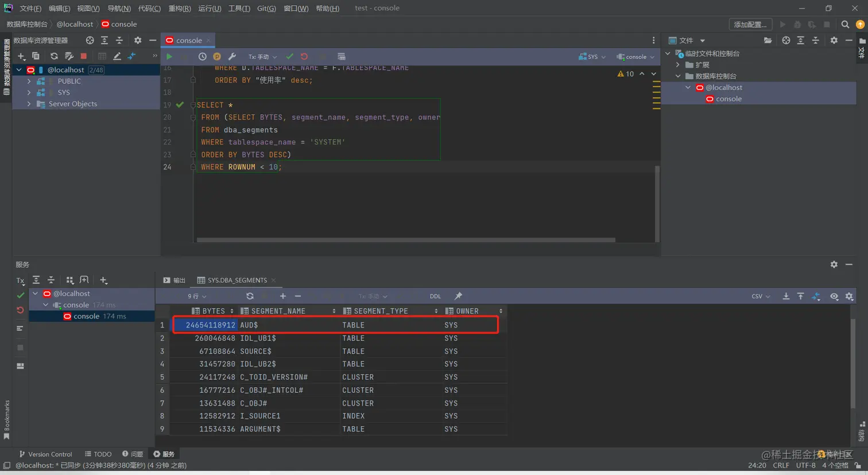Open the 9 行 page size dropdown
Image resolution: width=868 pixels, height=475 pixels.
point(197,296)
